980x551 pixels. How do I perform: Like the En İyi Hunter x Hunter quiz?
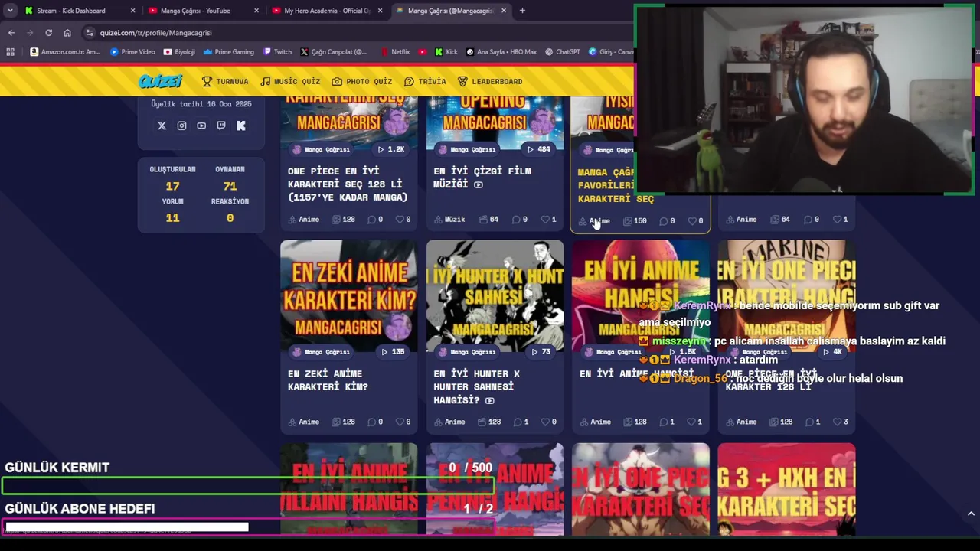(549, 422)
